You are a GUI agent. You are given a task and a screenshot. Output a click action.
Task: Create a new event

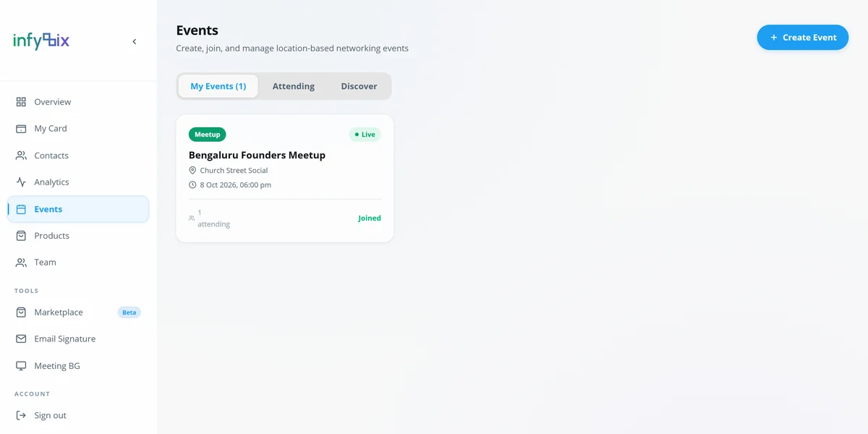pos(803,38)
